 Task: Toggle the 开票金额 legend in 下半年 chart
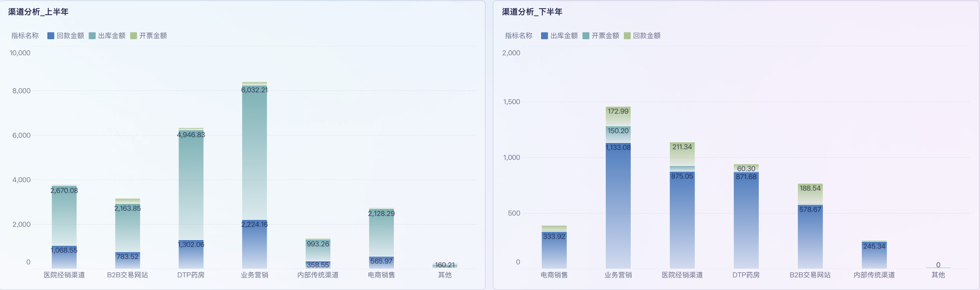click(601, 36)
